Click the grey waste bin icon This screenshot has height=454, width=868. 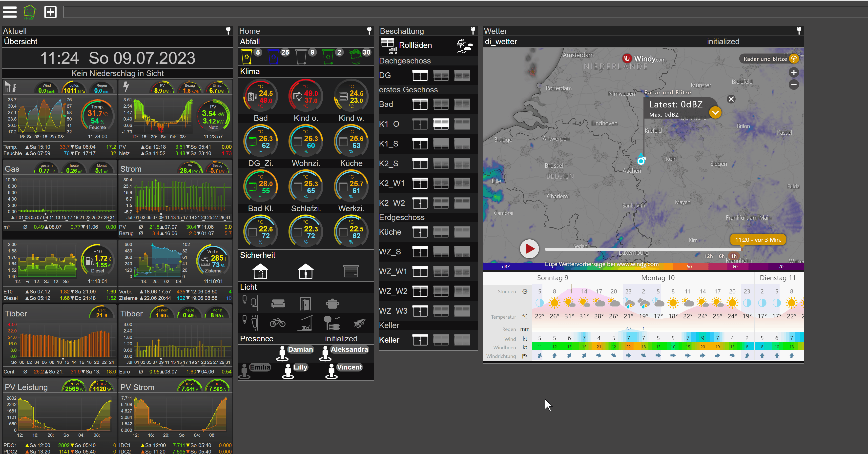point(301,57)
